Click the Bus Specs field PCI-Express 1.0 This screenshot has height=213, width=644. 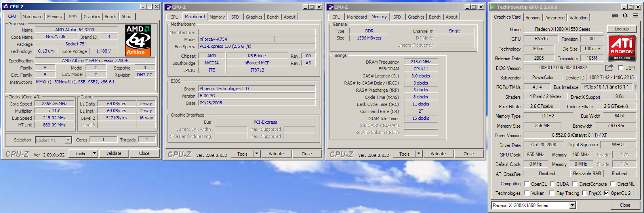click(257, 46)
